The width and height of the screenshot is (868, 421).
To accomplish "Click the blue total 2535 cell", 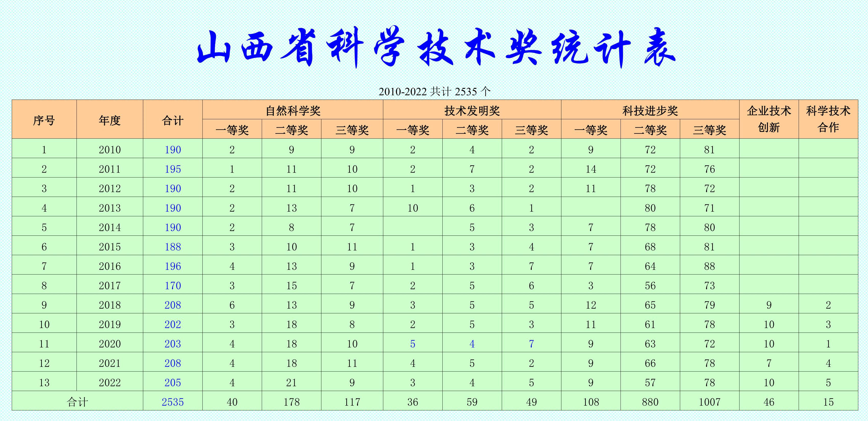I will tap(172, 402).
